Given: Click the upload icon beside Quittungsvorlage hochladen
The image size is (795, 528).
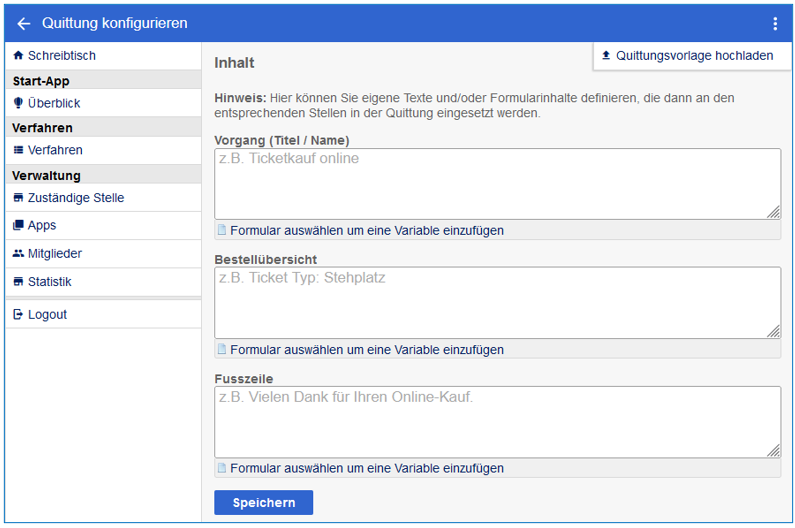Looking at the screenshot, I should [606, 56].
